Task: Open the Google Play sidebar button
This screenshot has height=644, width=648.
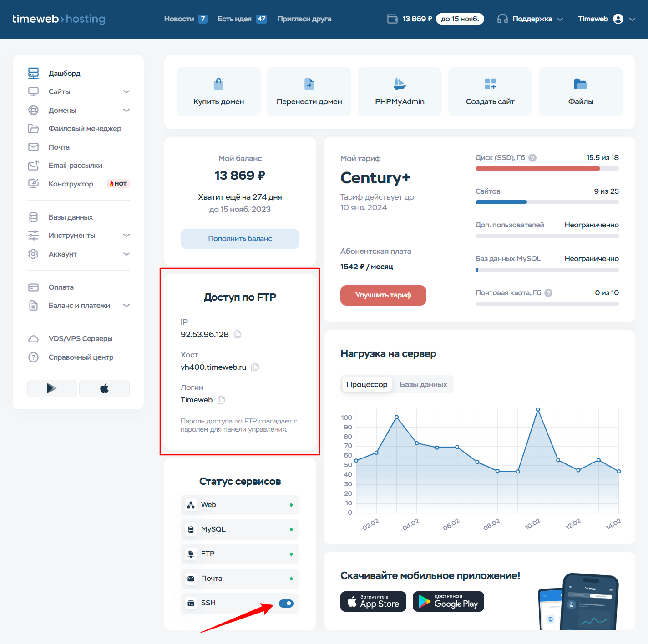Action: click(x=52, y=388)
